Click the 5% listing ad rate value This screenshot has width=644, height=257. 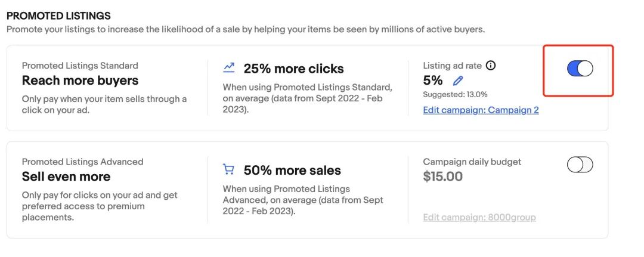click(433, 80)
